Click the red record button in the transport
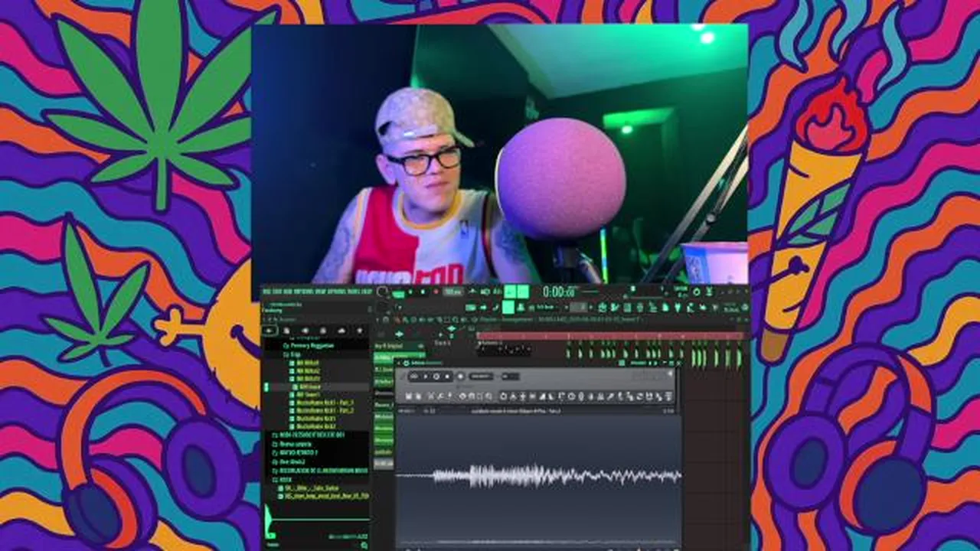Screen dimensions: 980x551 tap(436, 292)
